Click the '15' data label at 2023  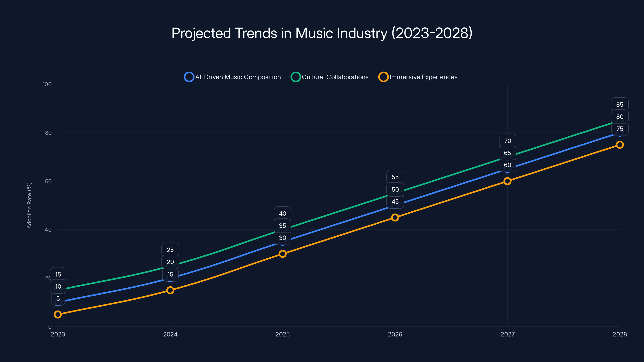(58, 274)
